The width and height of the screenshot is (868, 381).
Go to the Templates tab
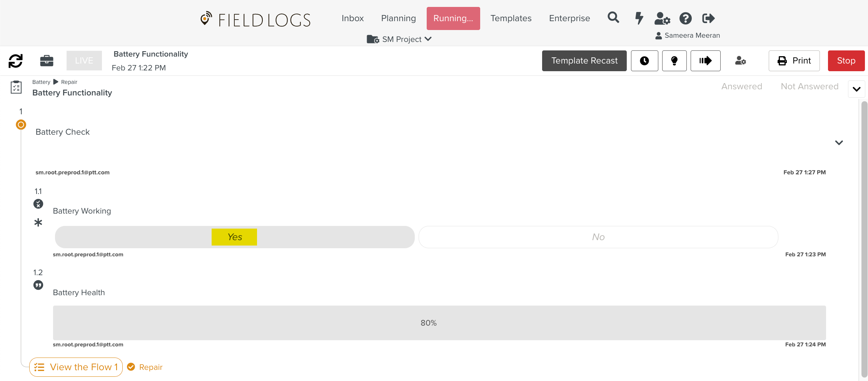(511, 18)
